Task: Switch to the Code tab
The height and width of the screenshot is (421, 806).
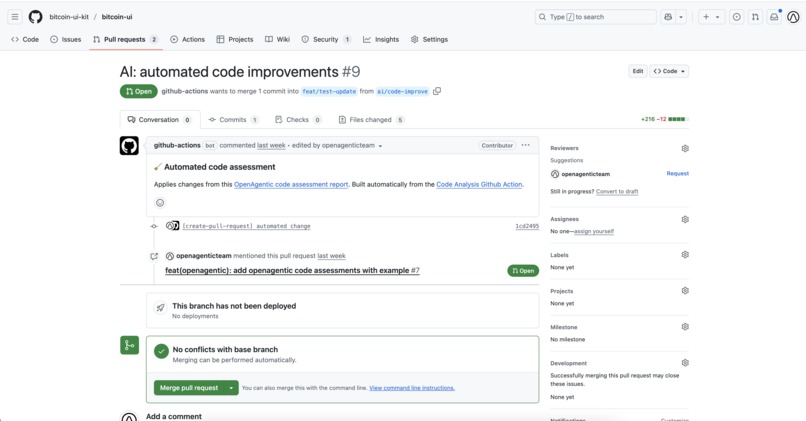Action: pyautogui.click(x=25, y=40)
